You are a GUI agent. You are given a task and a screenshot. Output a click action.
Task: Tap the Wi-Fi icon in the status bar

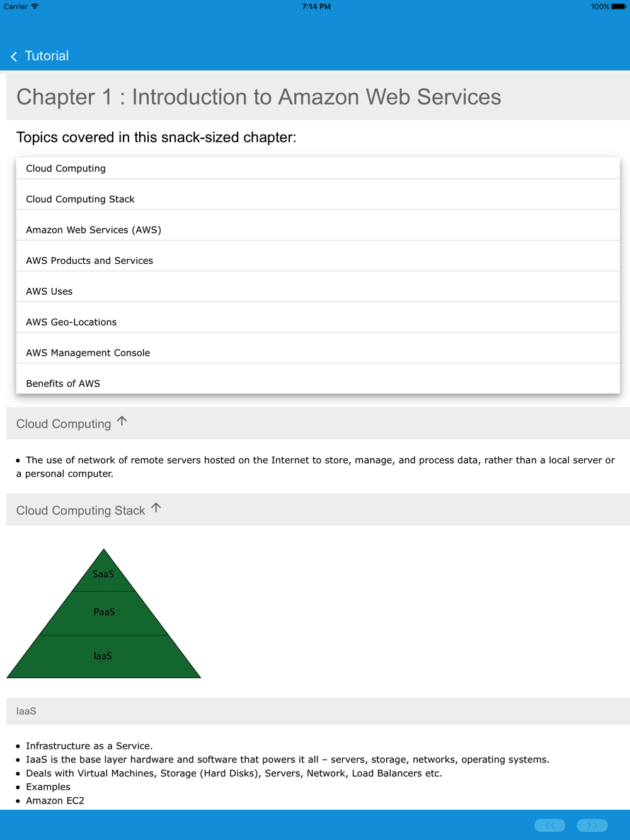click(x=35, y=6)
